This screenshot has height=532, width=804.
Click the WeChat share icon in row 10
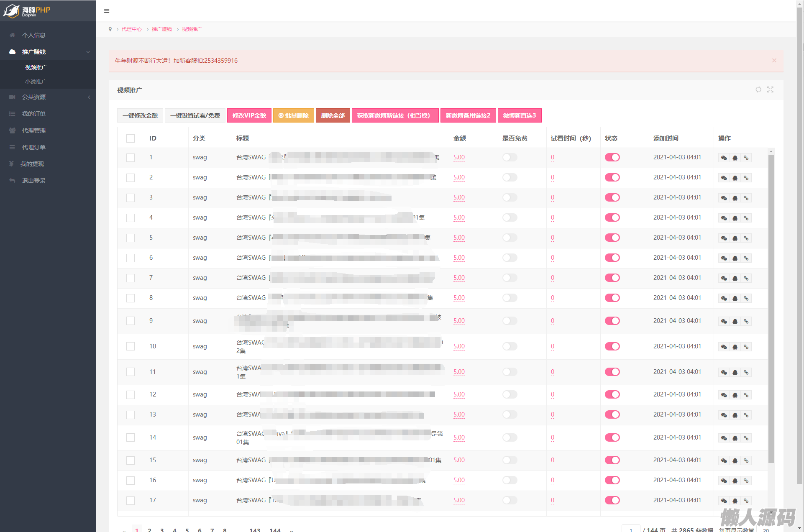click(724, 347)
